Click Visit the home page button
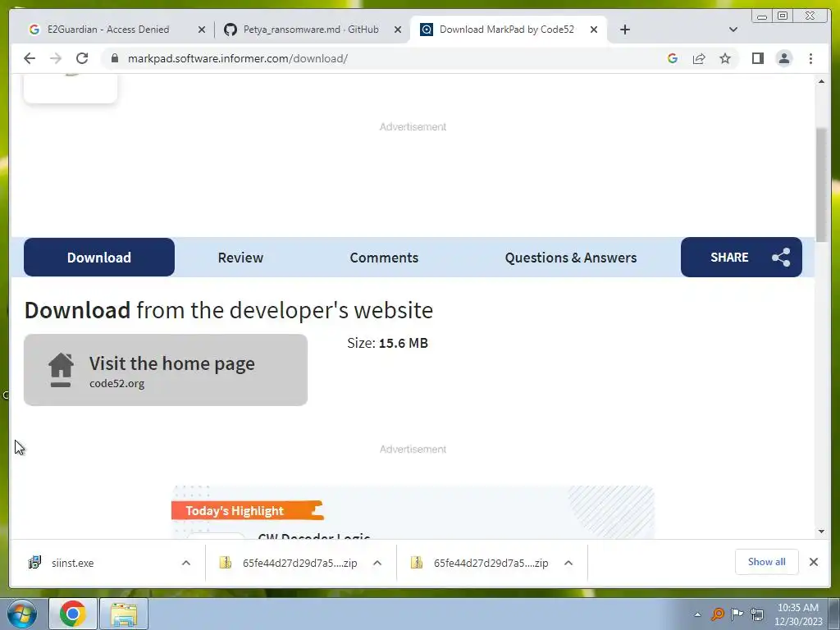This screenshot has width=840, height=630. [166, 370]
